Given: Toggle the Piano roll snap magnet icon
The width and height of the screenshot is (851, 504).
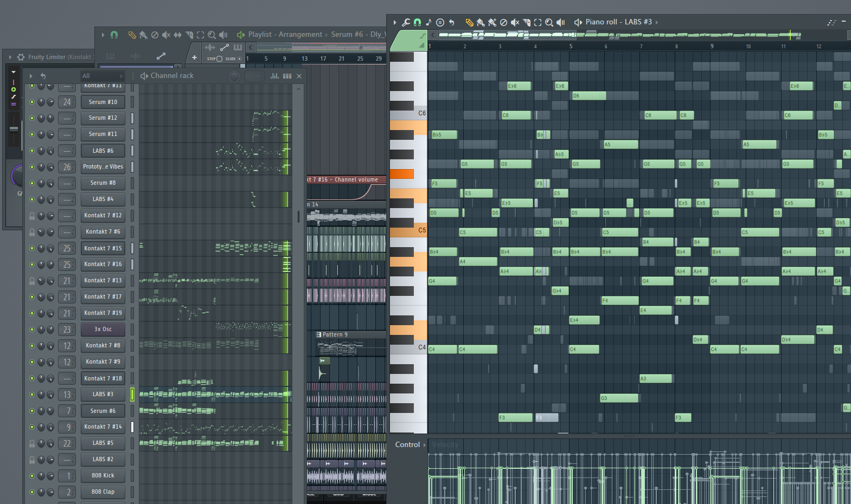Looking at the screenshot, I should pos(417,22).
